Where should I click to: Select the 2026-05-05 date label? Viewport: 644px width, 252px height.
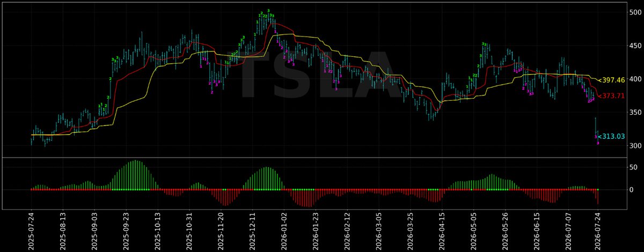tap(474, 231)
